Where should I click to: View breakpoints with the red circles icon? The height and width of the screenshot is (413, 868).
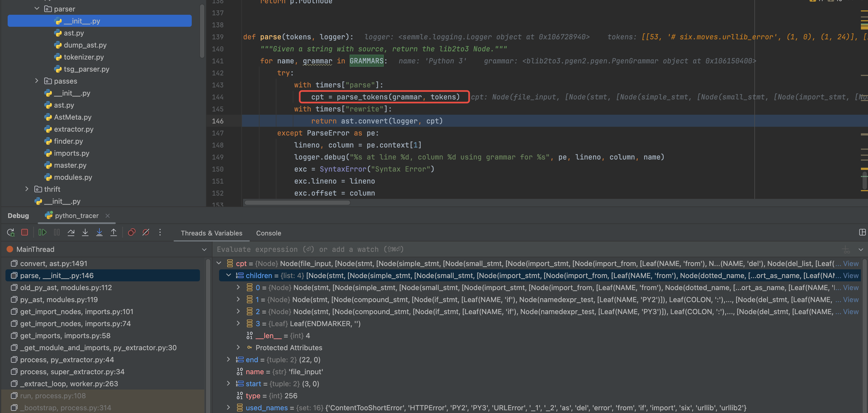[132, 232]
